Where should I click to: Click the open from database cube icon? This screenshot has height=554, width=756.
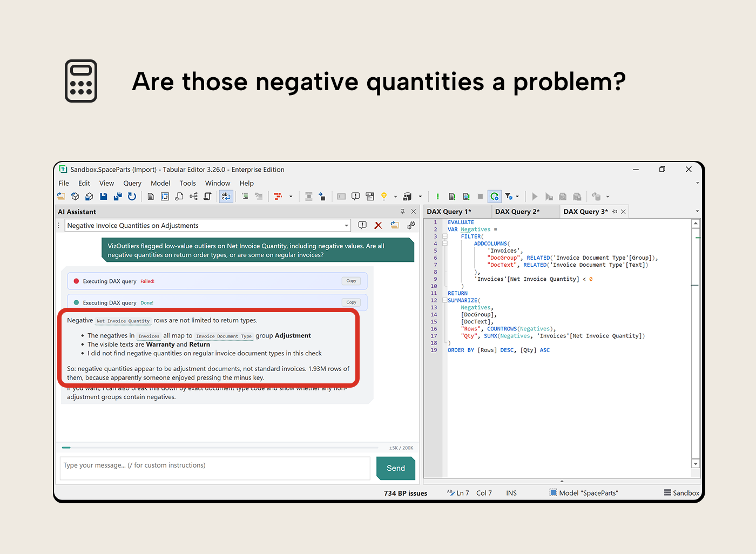coord(76,197)
